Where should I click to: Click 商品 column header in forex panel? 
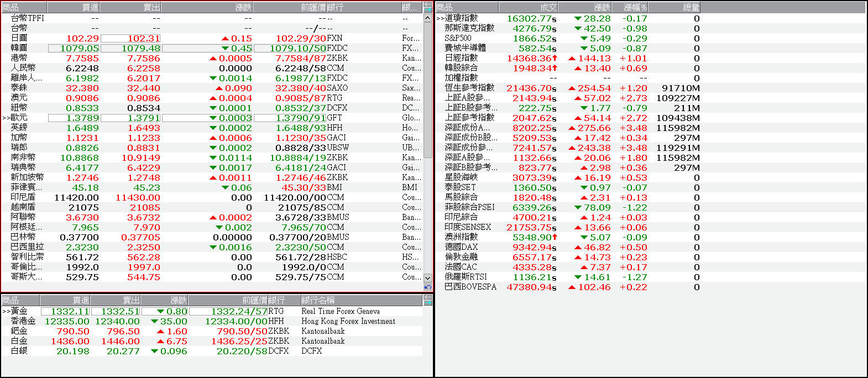point(24,7)
